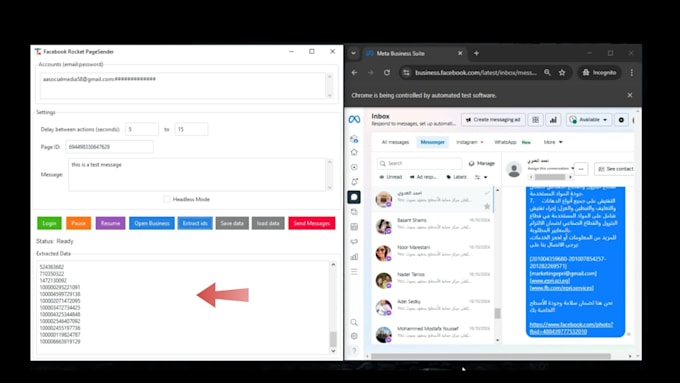680x383 pixels.
Task: Open the www.fb.com/epri.services link in message
Action: (561, 288)
